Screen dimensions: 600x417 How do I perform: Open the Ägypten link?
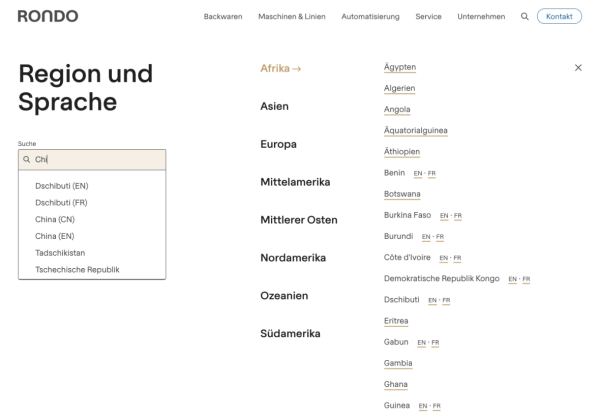point(400,67)
